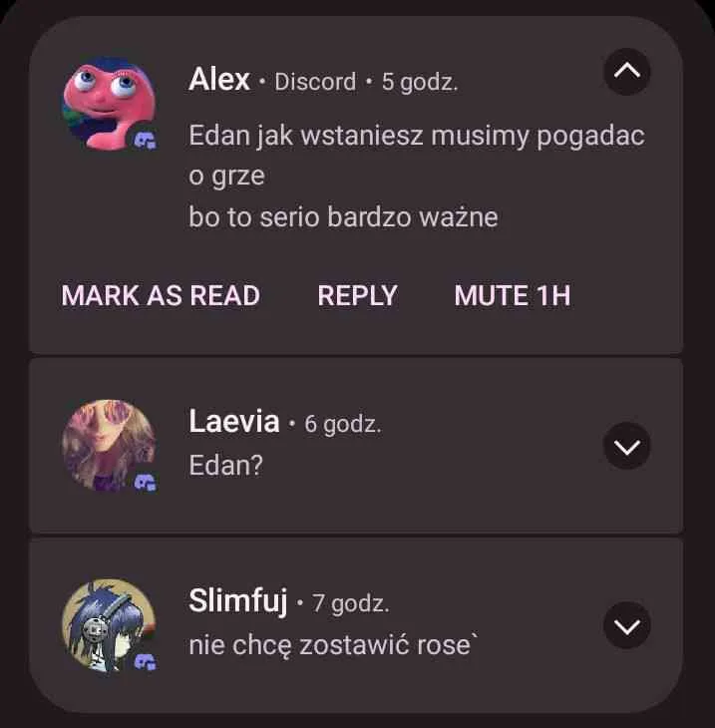
Task: Tap the sender name Alex
Action: tap(219, 79)
